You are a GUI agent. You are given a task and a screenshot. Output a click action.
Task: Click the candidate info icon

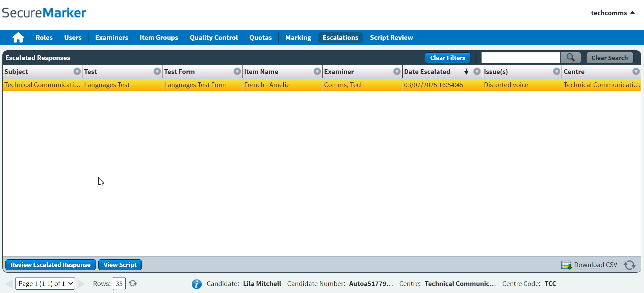[197, 284]
